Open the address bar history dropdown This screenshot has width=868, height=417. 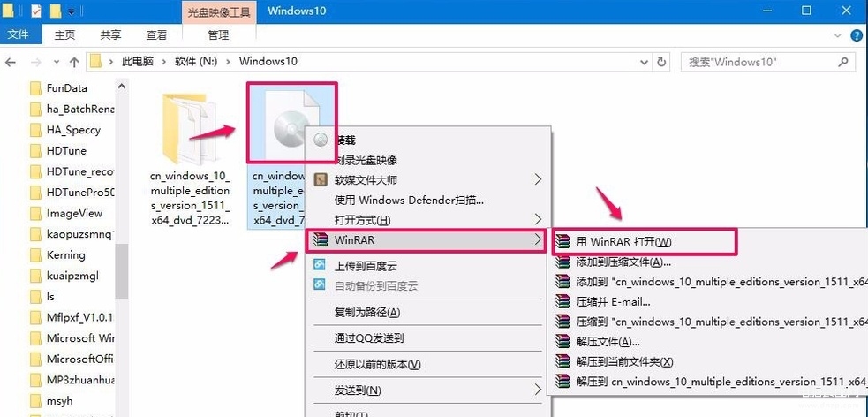(644, 62)
